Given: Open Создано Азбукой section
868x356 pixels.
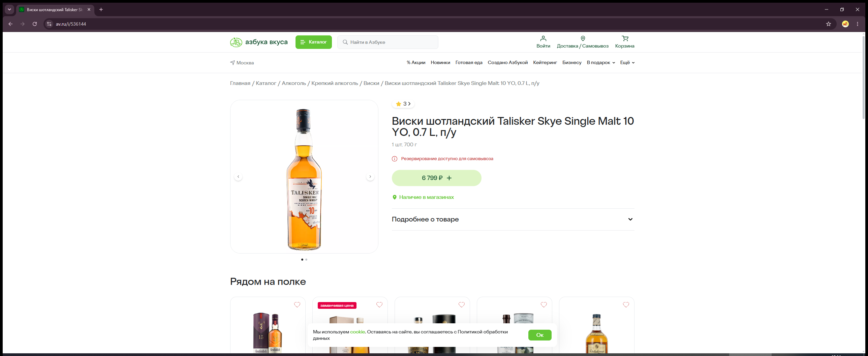Looking at the screenshot, I should (x=507, y=62).
